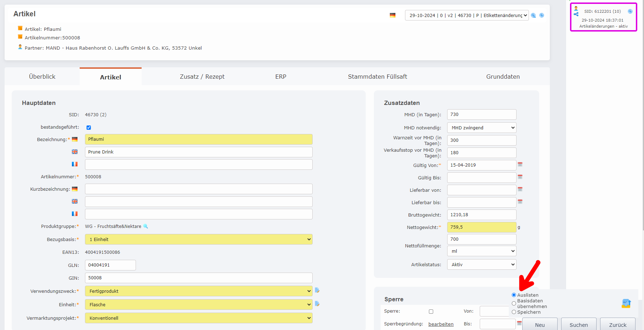The height and width of the screenshot is (330, 644).
Task: Toggle the bestandsgeführt checkbox
Action: [89, 128]
